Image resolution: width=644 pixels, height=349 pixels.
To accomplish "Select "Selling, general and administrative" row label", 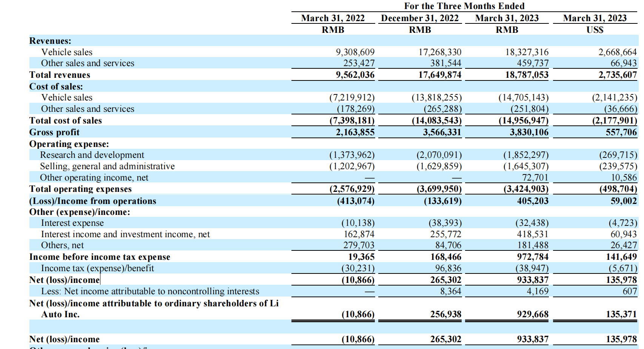I will click(x=107, y=166).
